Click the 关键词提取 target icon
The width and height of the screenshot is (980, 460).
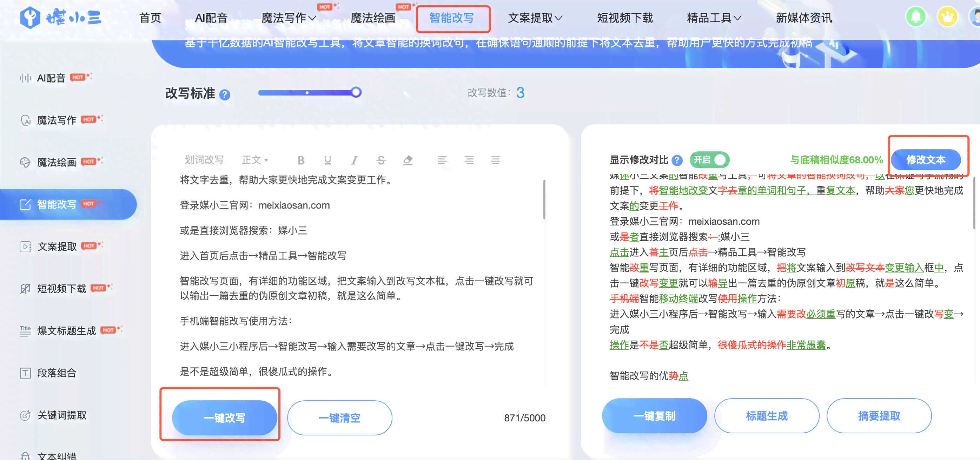(x=25, y=415)
